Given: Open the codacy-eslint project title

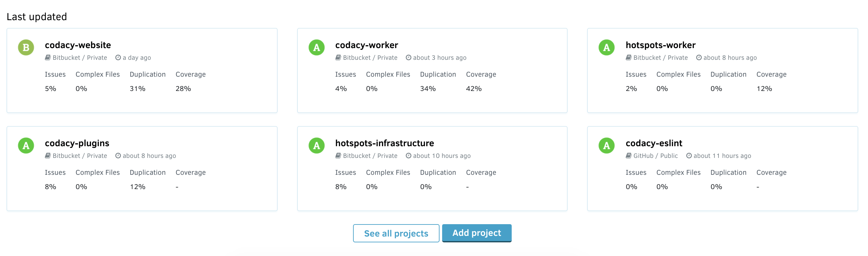Looking at the screenshot, I should click(x=654, y=143).
